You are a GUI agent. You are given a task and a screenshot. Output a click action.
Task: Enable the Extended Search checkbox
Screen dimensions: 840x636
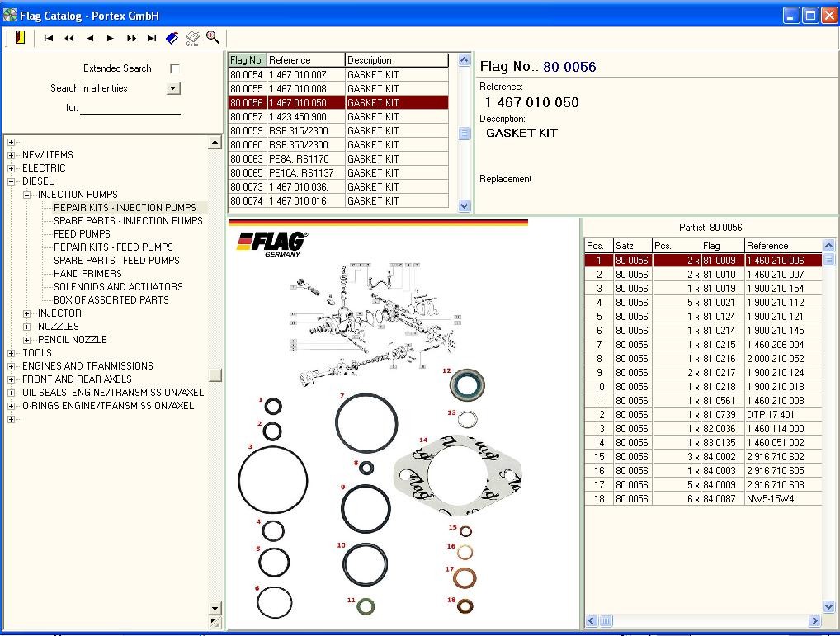pyautogui.click(x=175, y=68)
